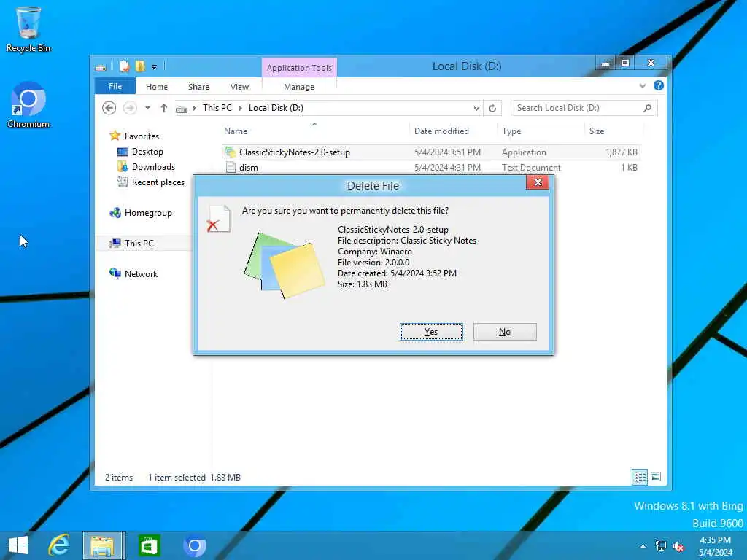This screenshot has height=560, width=747.
Task: Switch to Large icons view layout
Action: click(656, 477)
